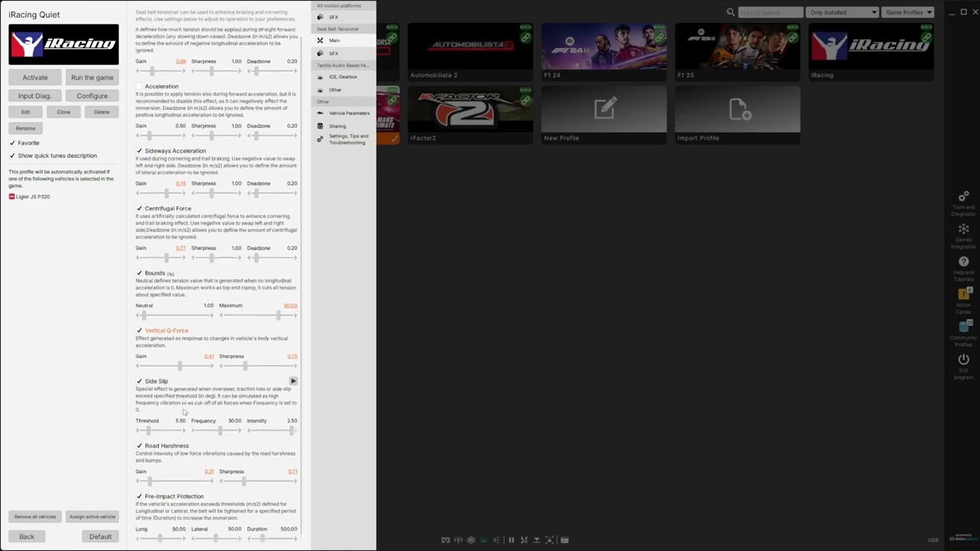
Task: Toggle Centrifugal Force checkbox
Action: point(139,208)
